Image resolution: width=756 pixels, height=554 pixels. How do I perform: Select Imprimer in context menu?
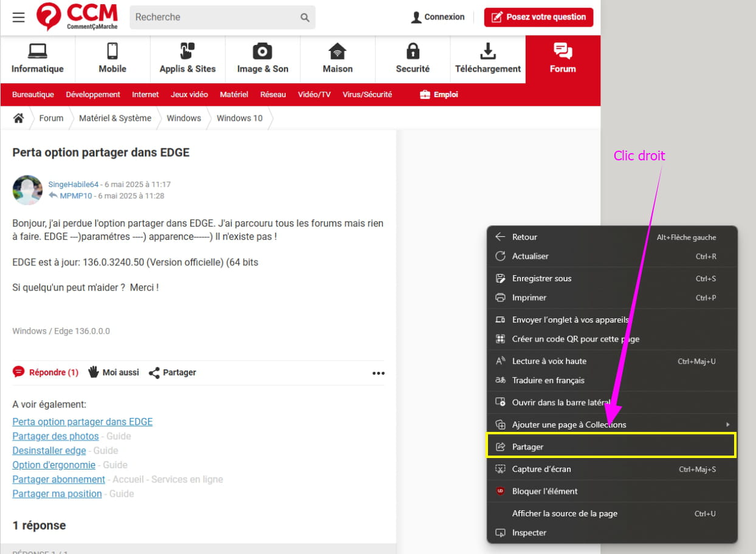pyautogui.click(x=612, y=298)
